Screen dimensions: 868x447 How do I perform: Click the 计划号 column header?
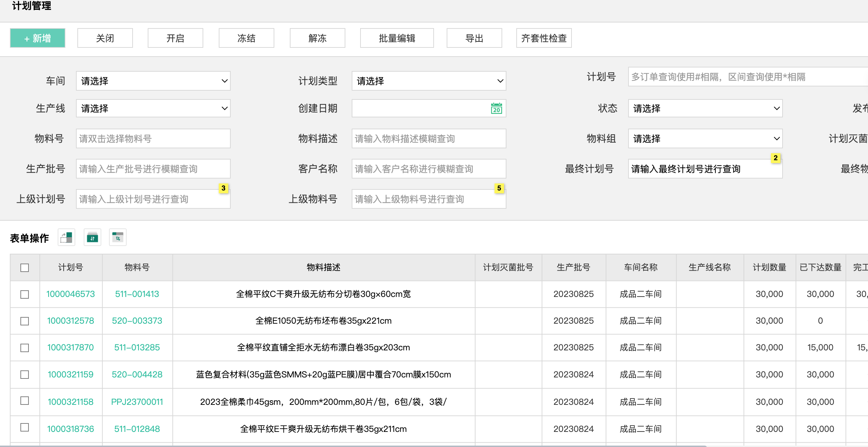pos(71,267)
